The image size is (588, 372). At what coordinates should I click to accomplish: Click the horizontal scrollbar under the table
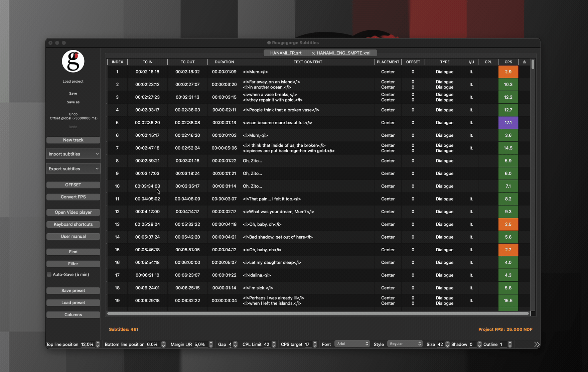pyautogui.click(x=318, y=314)
